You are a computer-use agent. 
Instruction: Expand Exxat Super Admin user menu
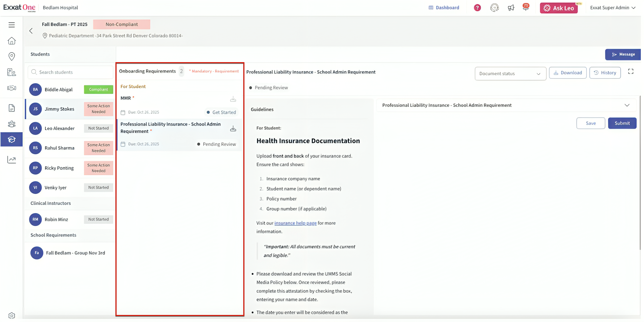click(x=612, y=8)
